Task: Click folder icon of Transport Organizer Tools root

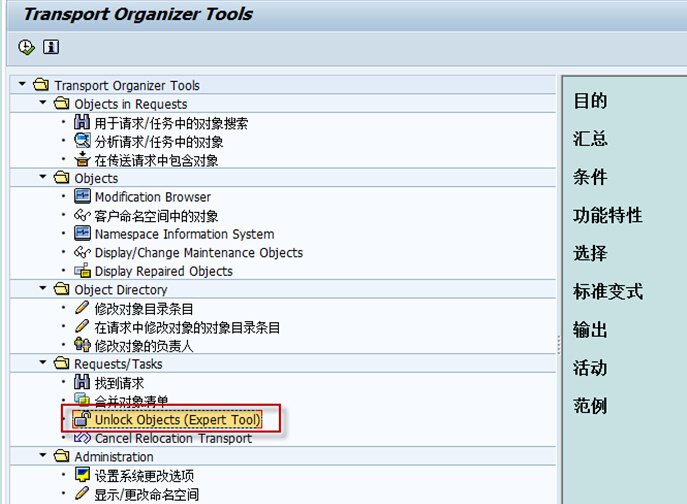Action: coord(41,84)
